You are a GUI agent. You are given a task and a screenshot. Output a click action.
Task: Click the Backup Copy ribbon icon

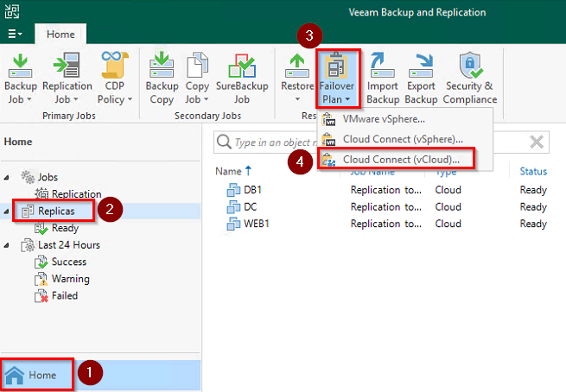162,65
